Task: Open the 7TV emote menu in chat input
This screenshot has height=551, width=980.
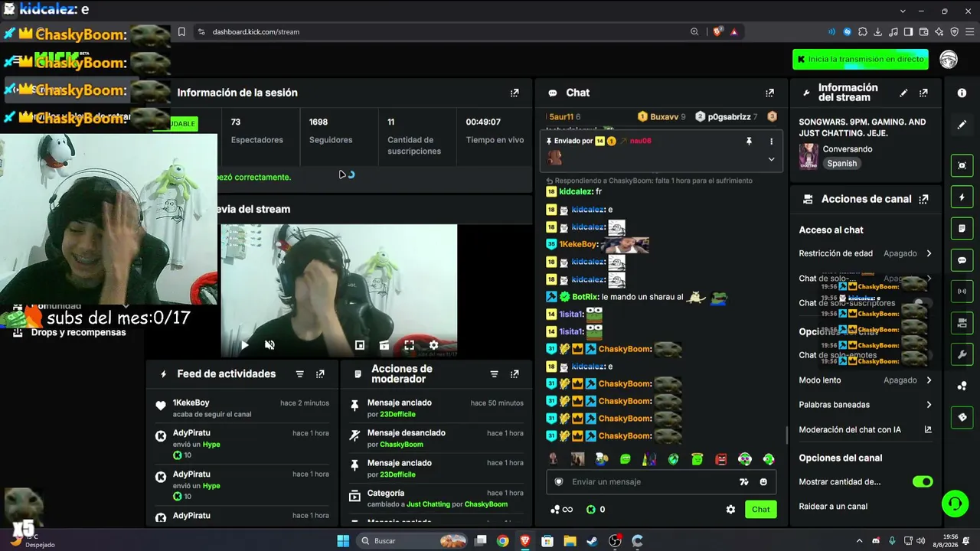Action: point(743,482)
